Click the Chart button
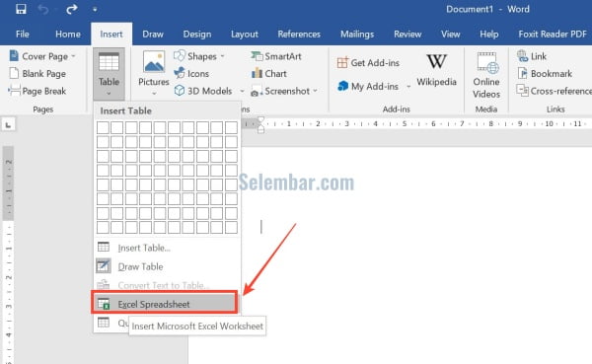Image resolution: width=592 pixels, height=364 pixels. pyautogui.click(x=269, y=74)
